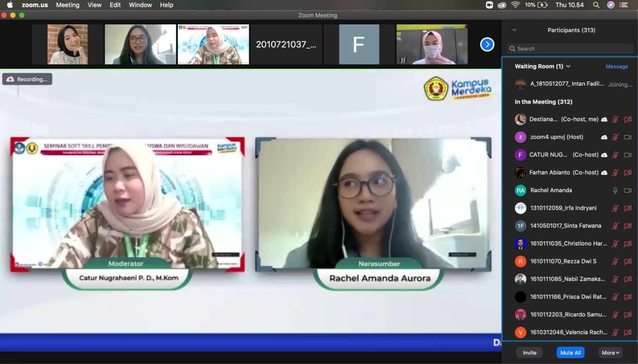Click the participants Search field

(570, 48)
